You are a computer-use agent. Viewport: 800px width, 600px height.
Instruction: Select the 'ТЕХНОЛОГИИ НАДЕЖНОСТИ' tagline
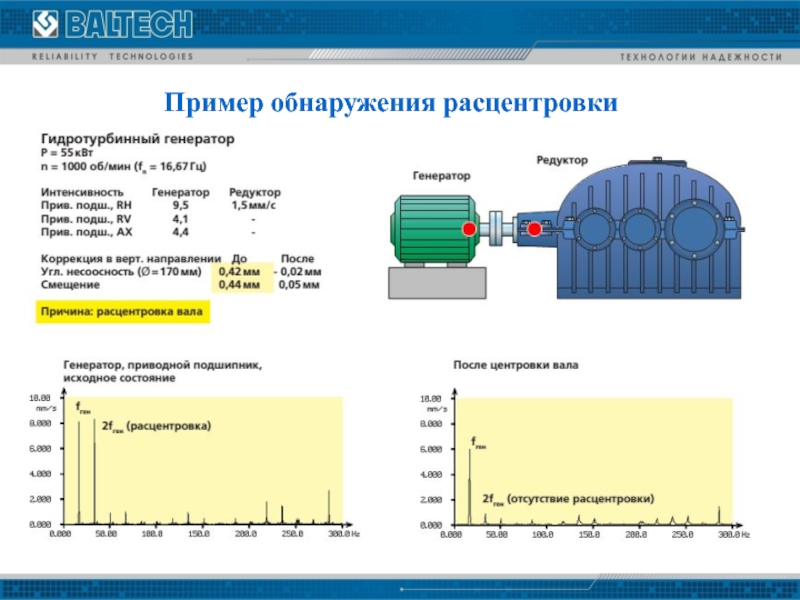pos(701,57)
